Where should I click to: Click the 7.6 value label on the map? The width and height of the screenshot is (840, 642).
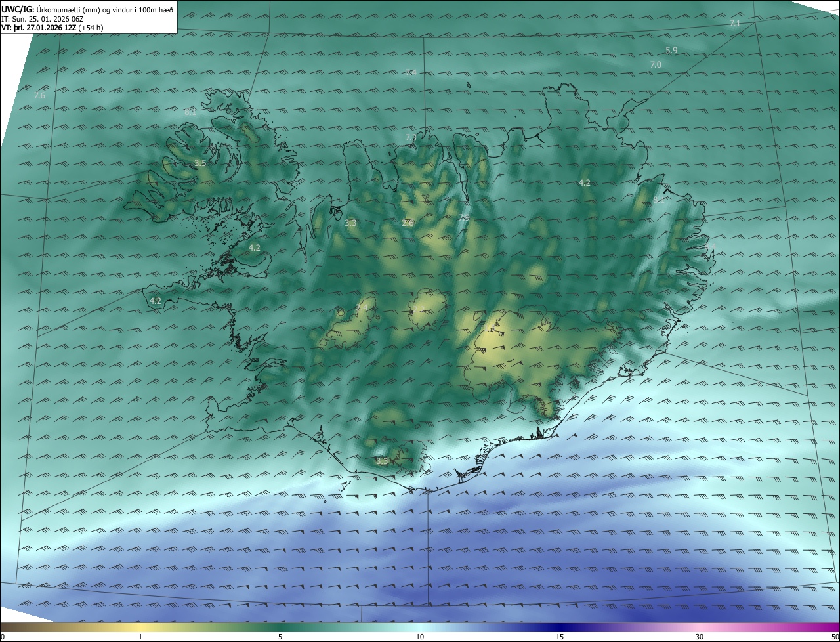pyautogui.click(x=39, y=96)
